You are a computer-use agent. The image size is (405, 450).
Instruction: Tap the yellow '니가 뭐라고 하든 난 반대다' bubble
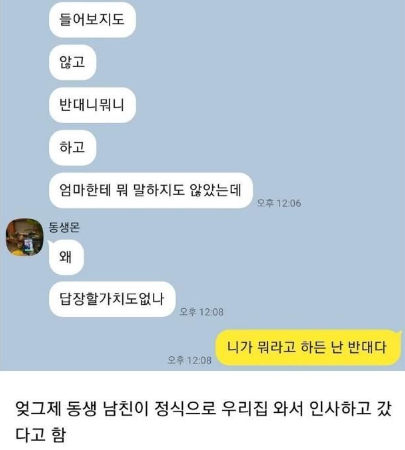coord(308,347)
